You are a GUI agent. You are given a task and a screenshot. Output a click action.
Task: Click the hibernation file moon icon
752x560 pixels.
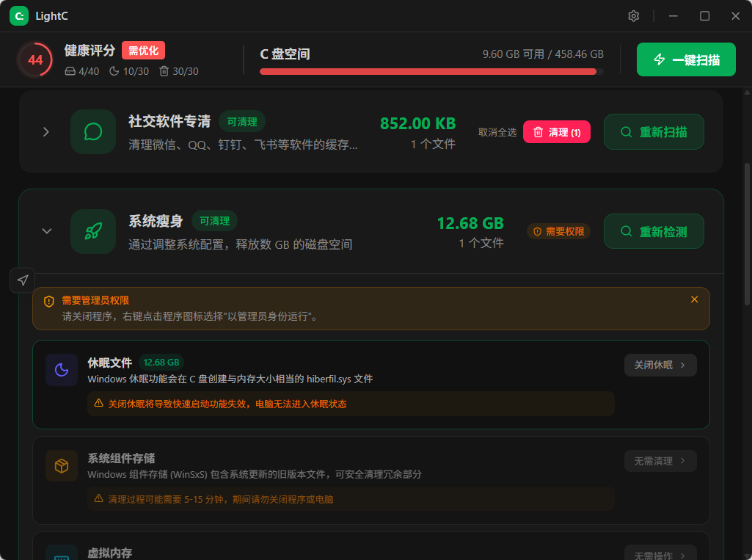click(x=62, y=370)
